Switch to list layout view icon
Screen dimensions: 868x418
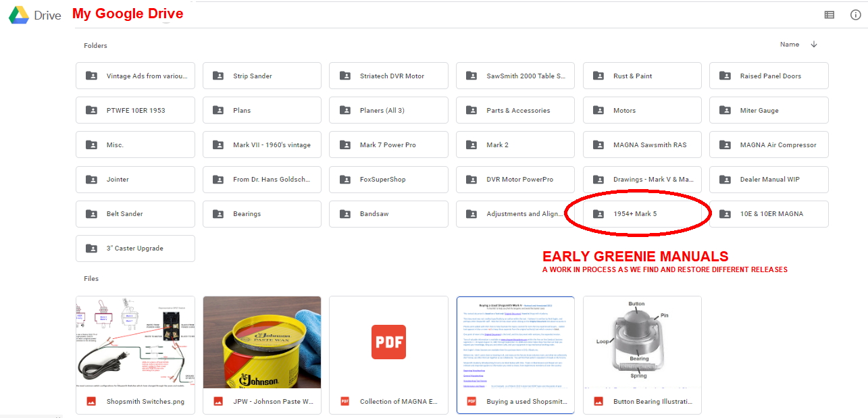(829, 15)
